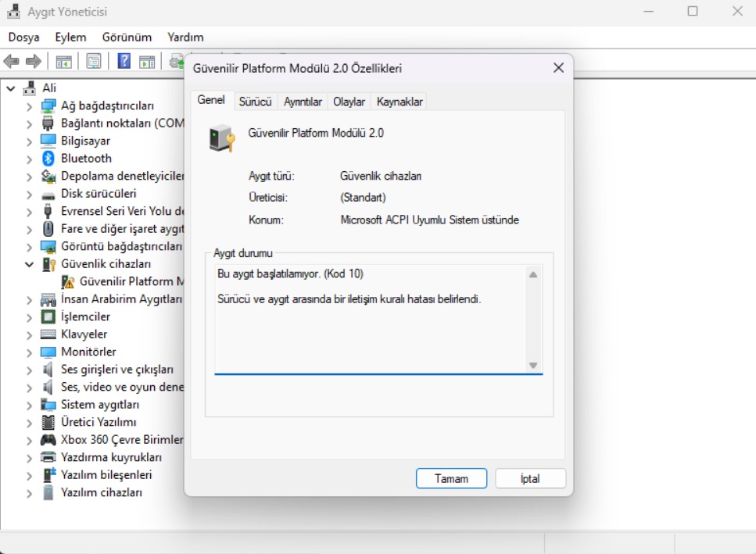
Task: Click the İşlemciler processor icon
Action: [48, 316]
